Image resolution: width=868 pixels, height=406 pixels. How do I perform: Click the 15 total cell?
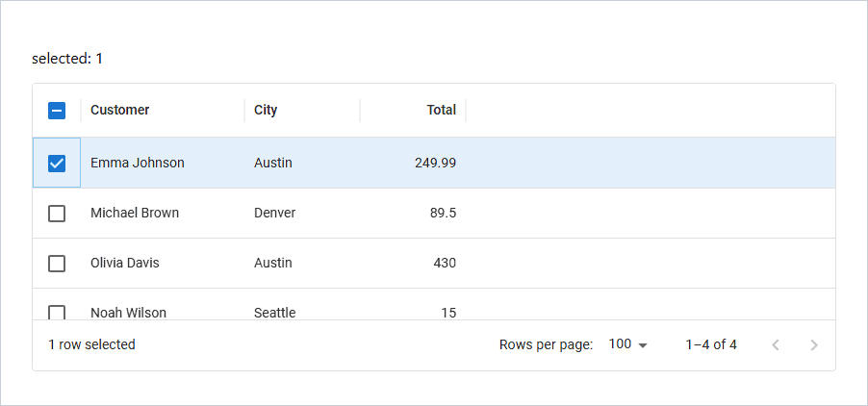413,304
